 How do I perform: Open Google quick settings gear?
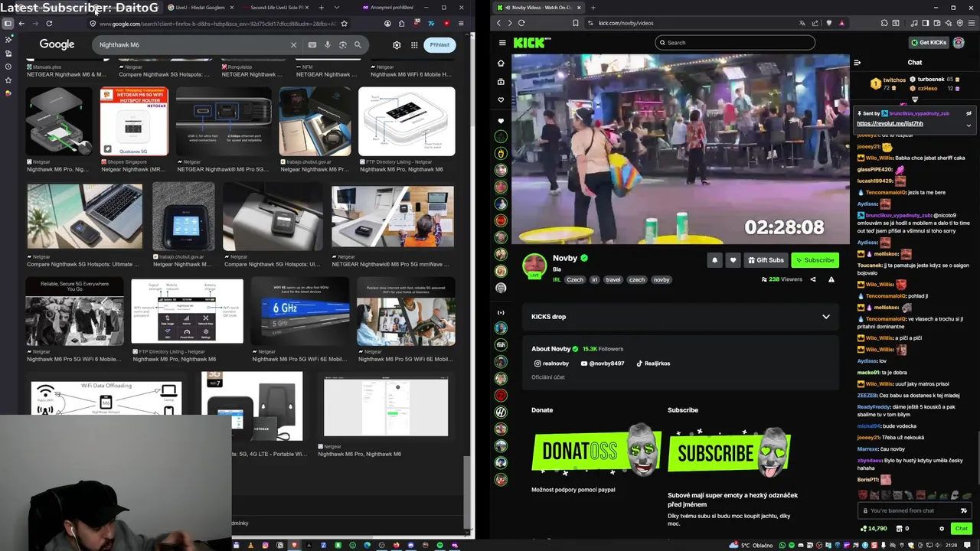point(397,45)
